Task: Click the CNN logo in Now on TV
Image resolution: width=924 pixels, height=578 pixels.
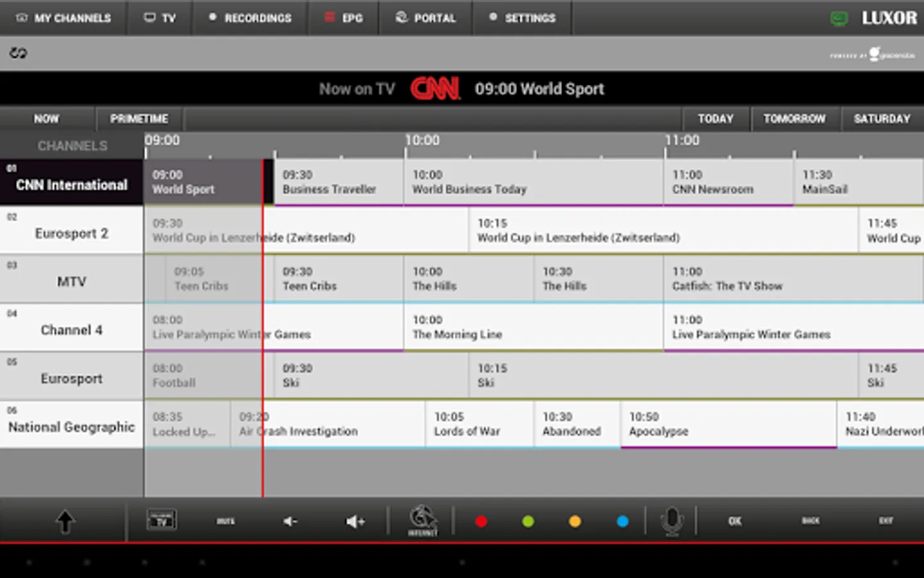Action: click(435, 89)
